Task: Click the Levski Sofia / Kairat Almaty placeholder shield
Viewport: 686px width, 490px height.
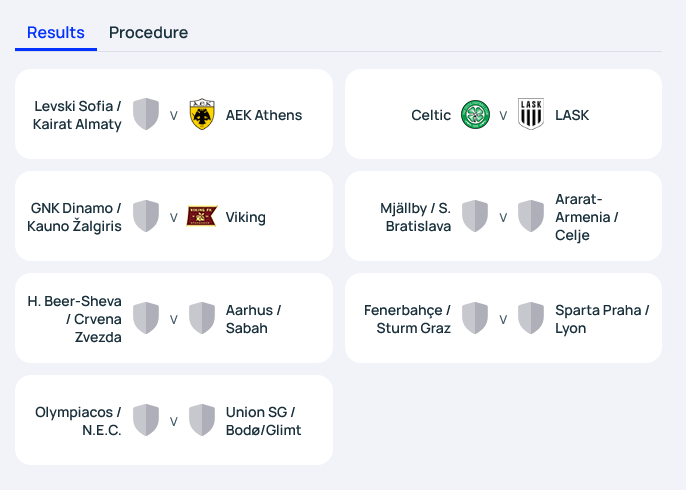Action: point(146,114)
